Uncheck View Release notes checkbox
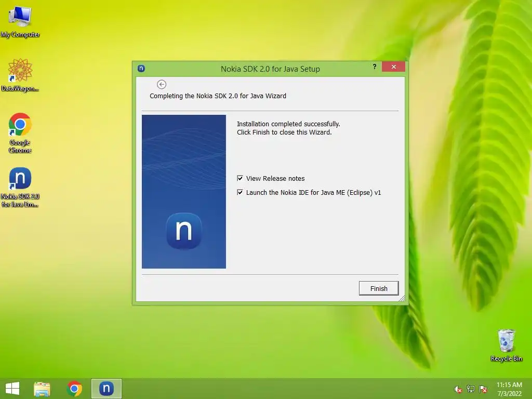The height and width of the screenshot is (399, 532). [240, 179]
